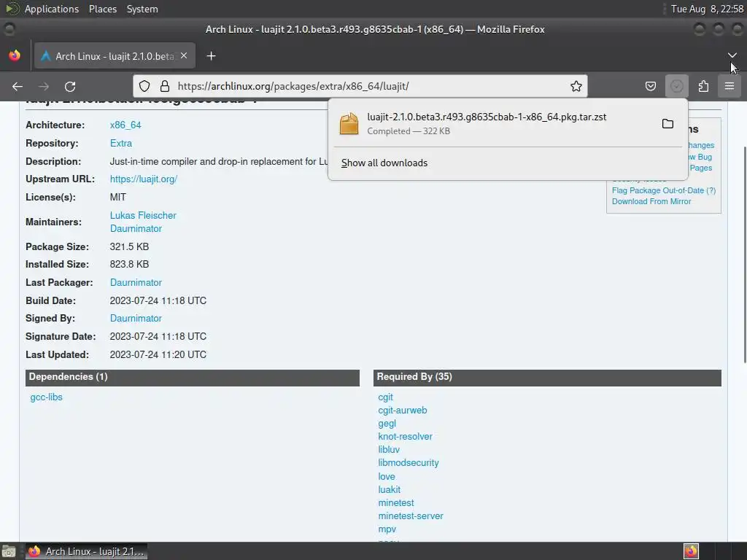This screenshot has width=747, height=560.
Task: Show luajit download in folder
Action: (667, 124)
